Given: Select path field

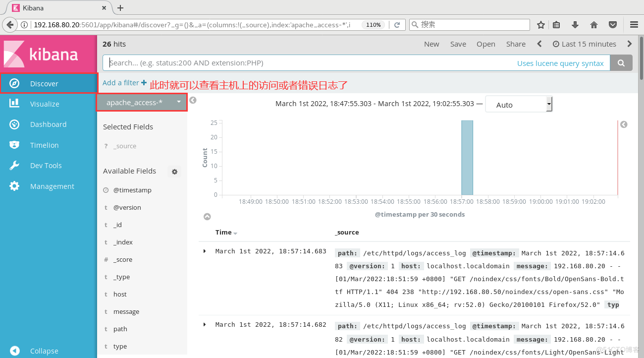Looking at the screenshot, I should click(x=120, y=329).
